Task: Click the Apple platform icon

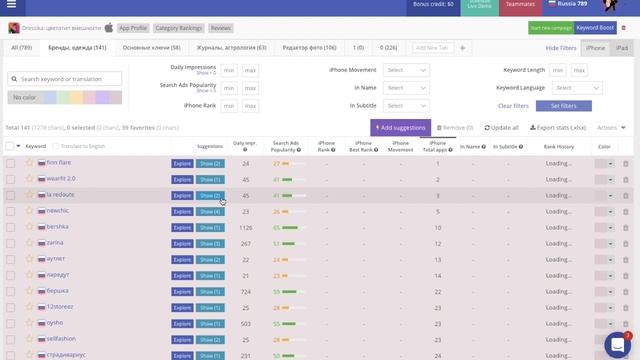Action: (x=109, y=28)
